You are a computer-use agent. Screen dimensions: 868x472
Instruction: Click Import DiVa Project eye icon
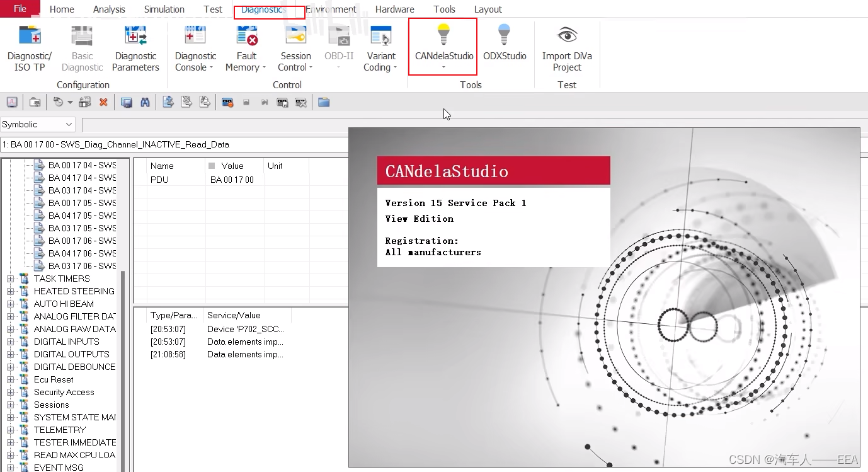point(567,35)
